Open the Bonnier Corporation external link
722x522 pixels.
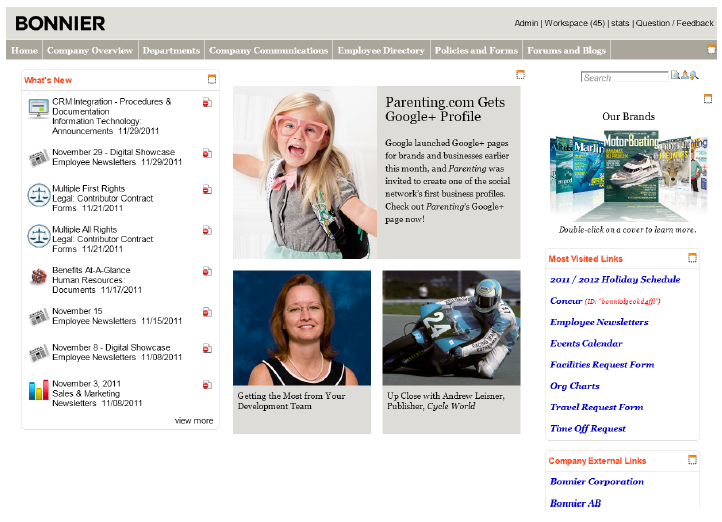pyautogui.click(x=597, y=481)
